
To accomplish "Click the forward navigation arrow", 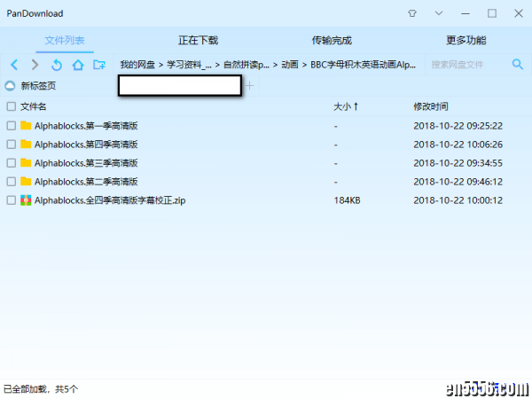I will tap(35, 65).
